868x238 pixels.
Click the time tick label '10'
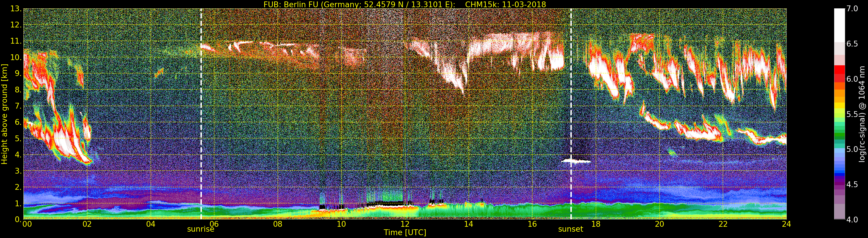(341, 224)
